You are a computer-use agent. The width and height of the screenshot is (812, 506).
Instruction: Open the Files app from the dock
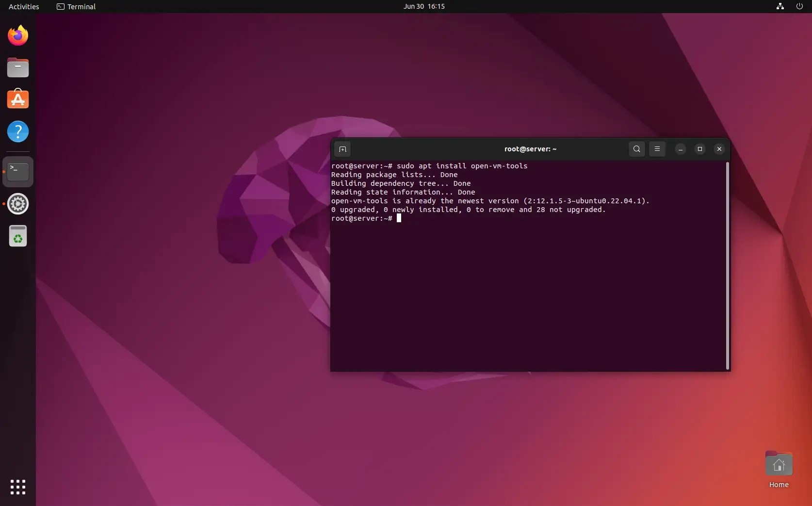[x=17, y=67]
